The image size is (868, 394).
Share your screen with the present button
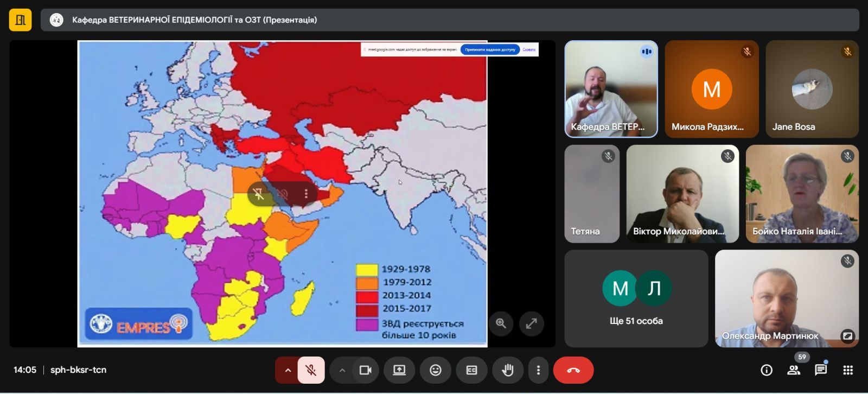(x=399, y=370)
